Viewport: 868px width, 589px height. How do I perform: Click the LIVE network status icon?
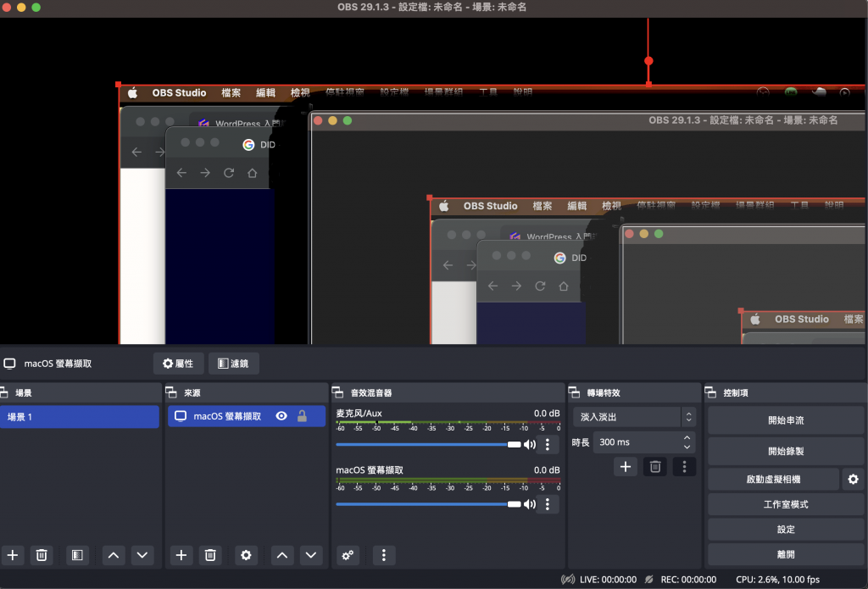(x=567, y=580)
